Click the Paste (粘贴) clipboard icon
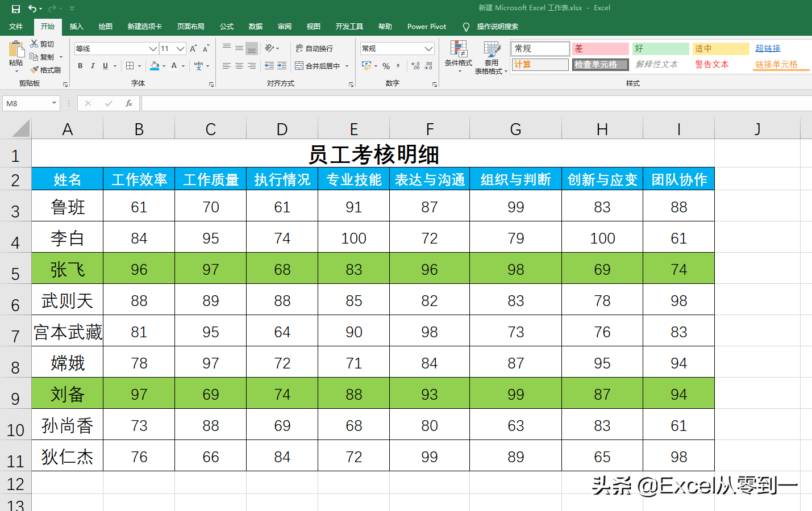The width and height of the screenshot is (812, 511). [x=16, y=49]
